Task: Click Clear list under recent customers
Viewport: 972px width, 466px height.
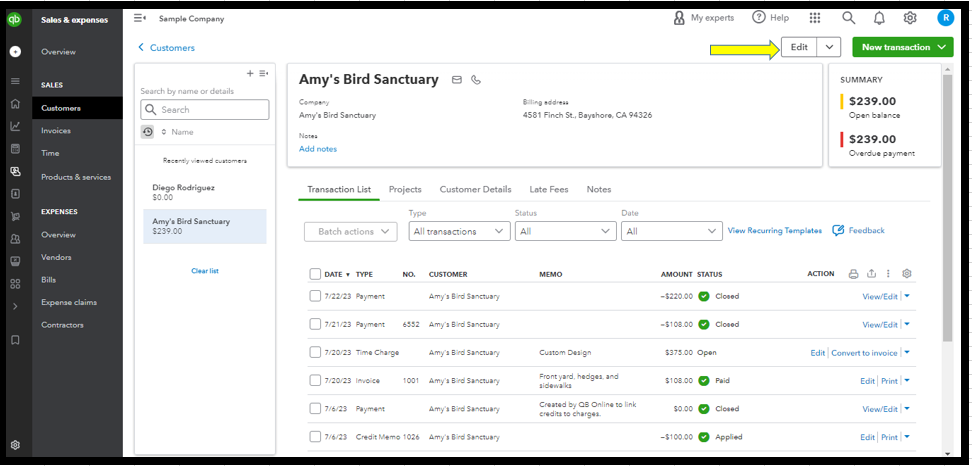Action: click(x=205, y=271)
